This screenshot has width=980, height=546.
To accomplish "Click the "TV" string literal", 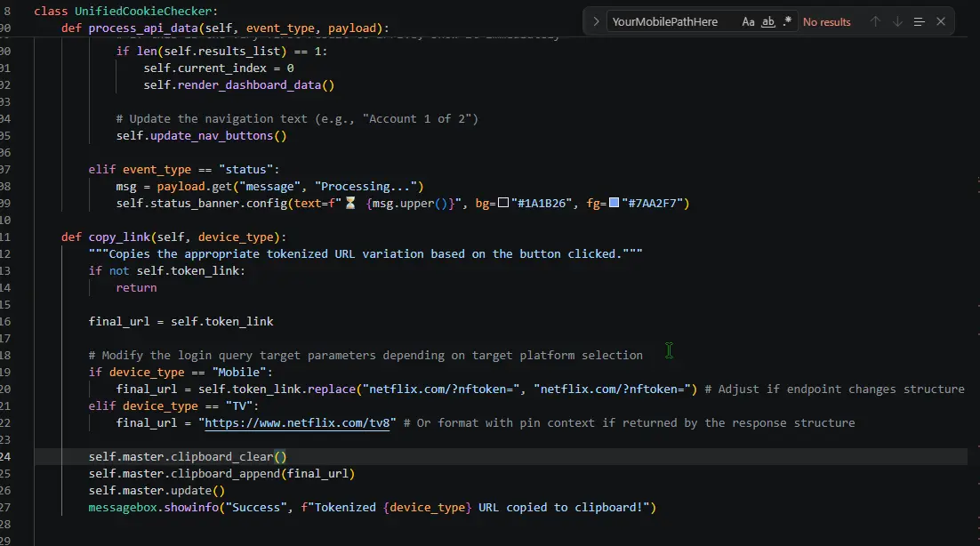I will tap(238, 406).
